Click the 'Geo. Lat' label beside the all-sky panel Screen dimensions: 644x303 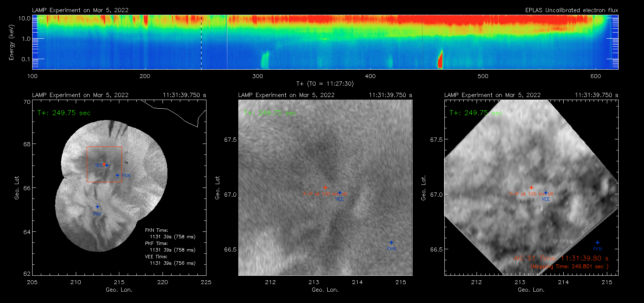(x=17, y=188)
